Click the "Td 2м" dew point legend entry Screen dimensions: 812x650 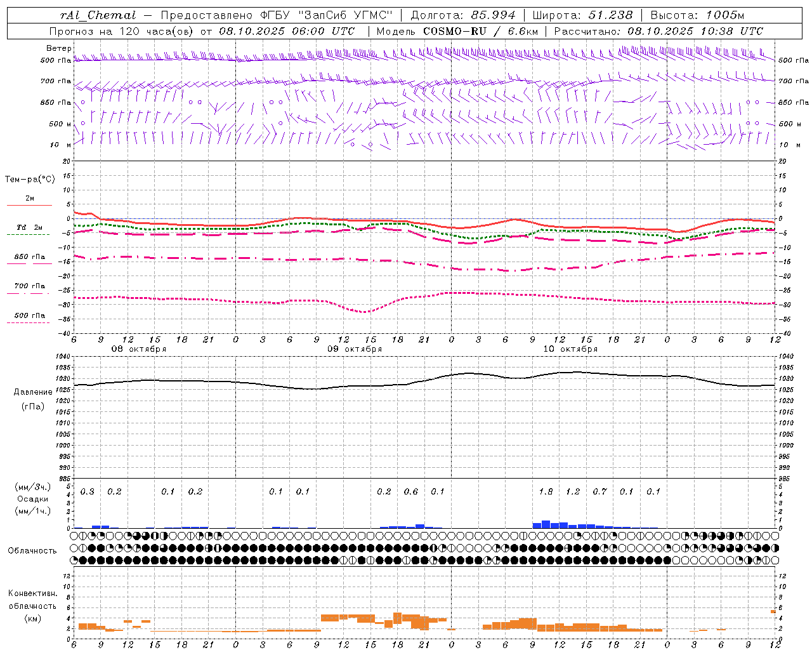coord(30,227)
